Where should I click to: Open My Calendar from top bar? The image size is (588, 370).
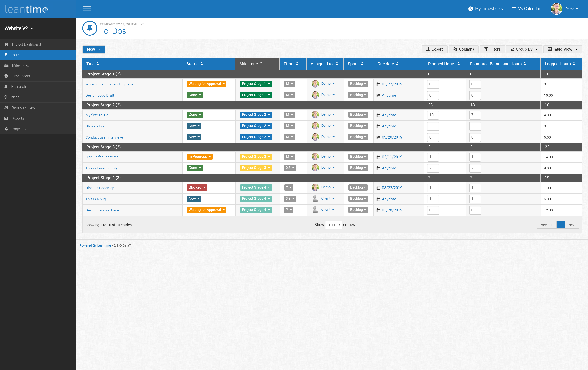526,9
